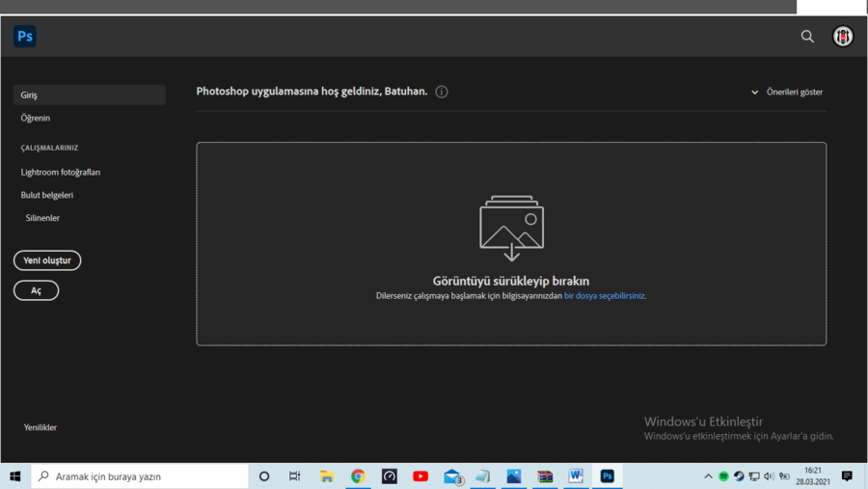Open the speedometer app in the taskbar
Image resolution: width=868 pixels, height=489 pixels.
390,476
